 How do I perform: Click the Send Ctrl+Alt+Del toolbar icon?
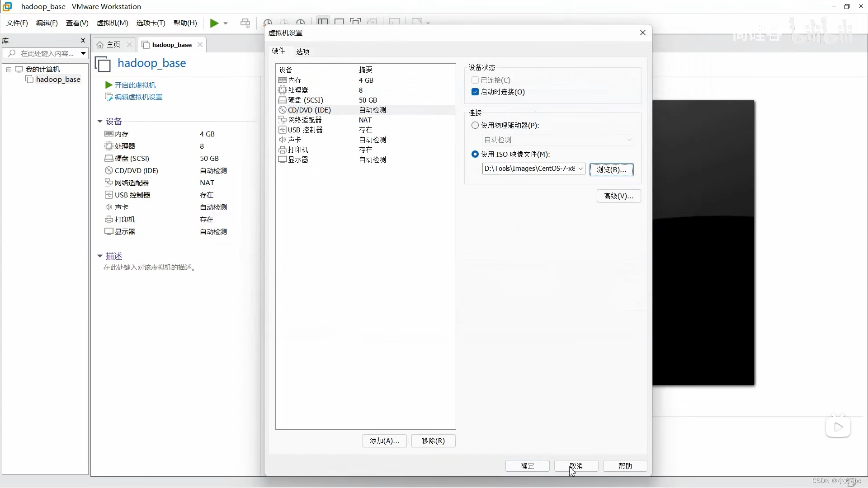pyautogui.click(x=245, y=23)
